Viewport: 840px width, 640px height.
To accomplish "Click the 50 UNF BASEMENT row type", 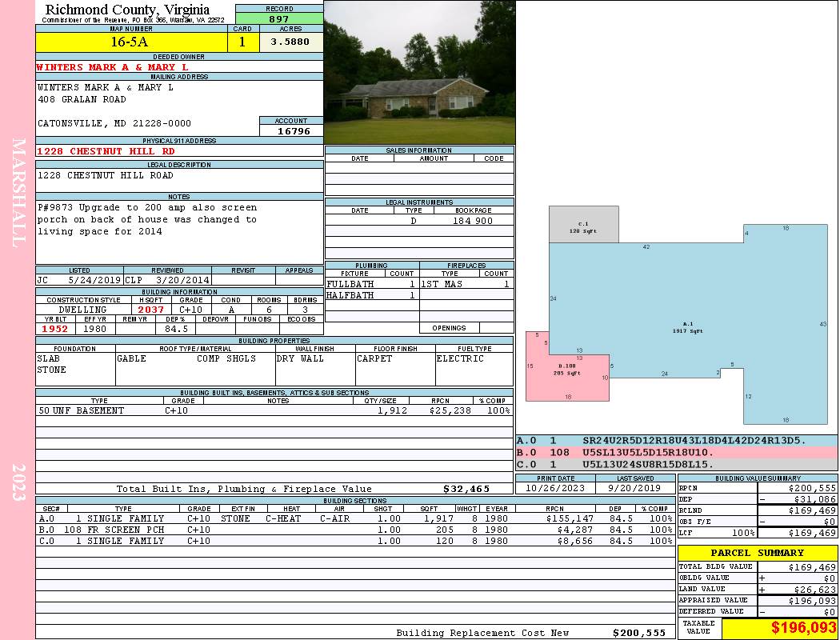I will coord(82,410).
